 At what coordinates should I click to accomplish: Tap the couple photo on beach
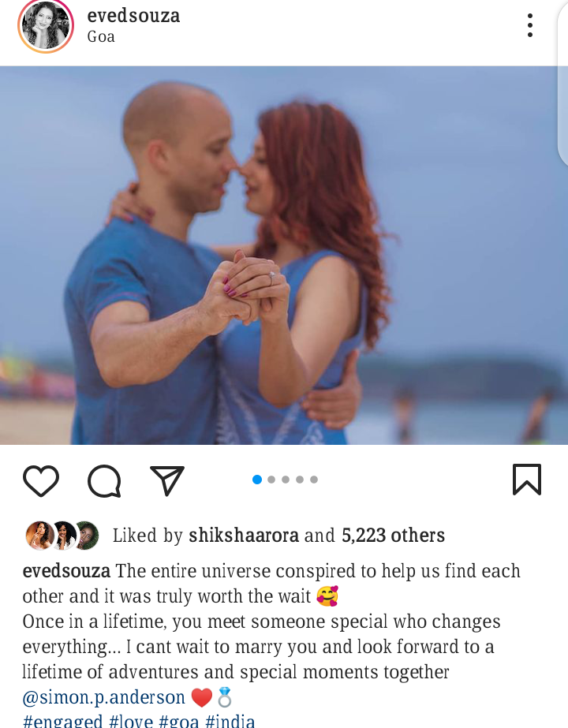284,256
